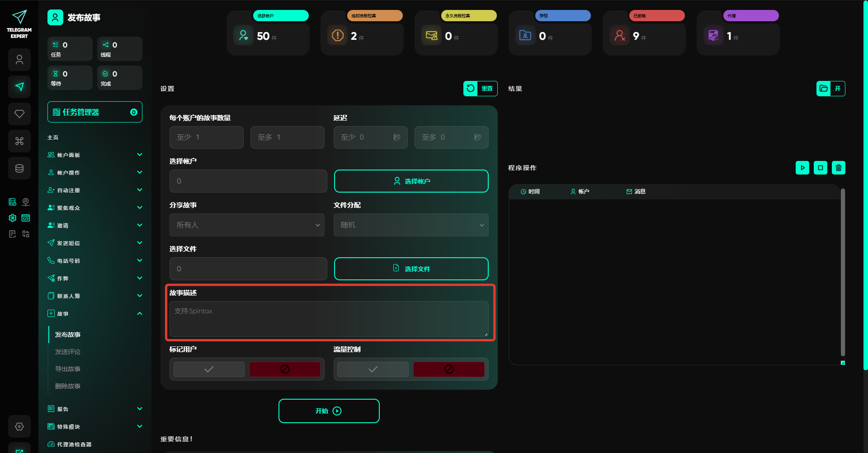868x453 pixels.
Task: Click the 选择帐户 button
Action: [411, 181]
